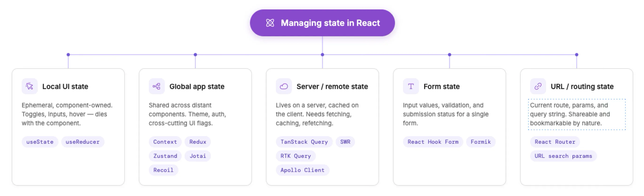Viewport: 644px width, 196px height.
Task: Click the Context tag
Action: pyautogui.click(x=165, y=142)
